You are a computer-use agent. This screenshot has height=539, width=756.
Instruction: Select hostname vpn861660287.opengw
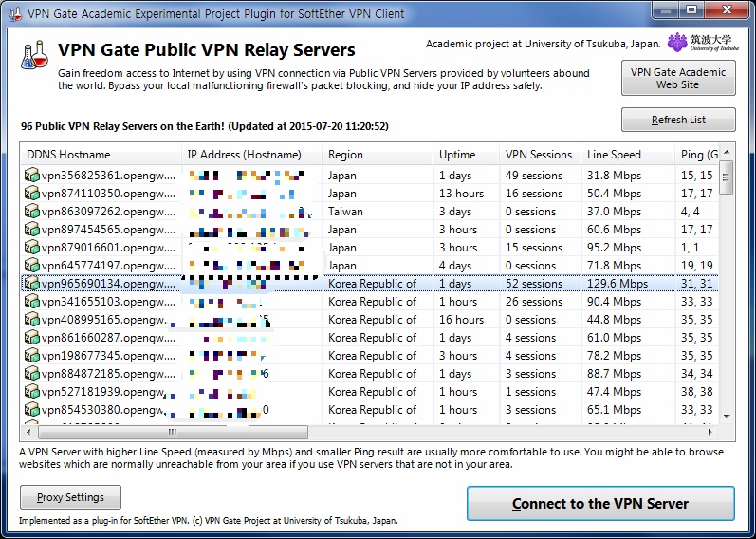click(108, 337)
